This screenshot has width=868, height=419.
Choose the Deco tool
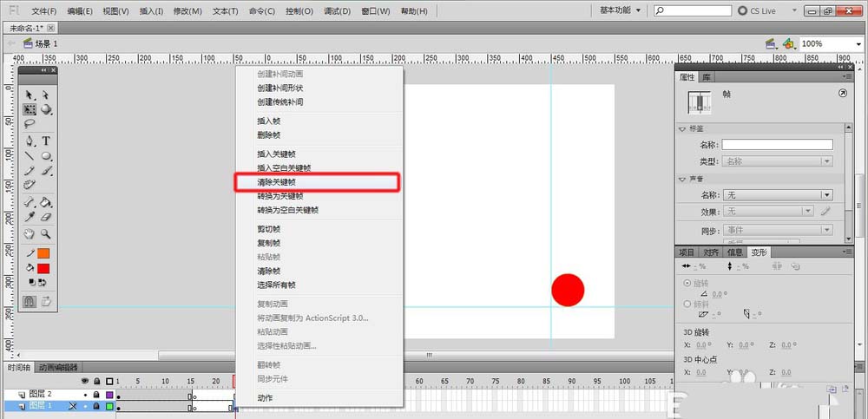click(30, 184)
